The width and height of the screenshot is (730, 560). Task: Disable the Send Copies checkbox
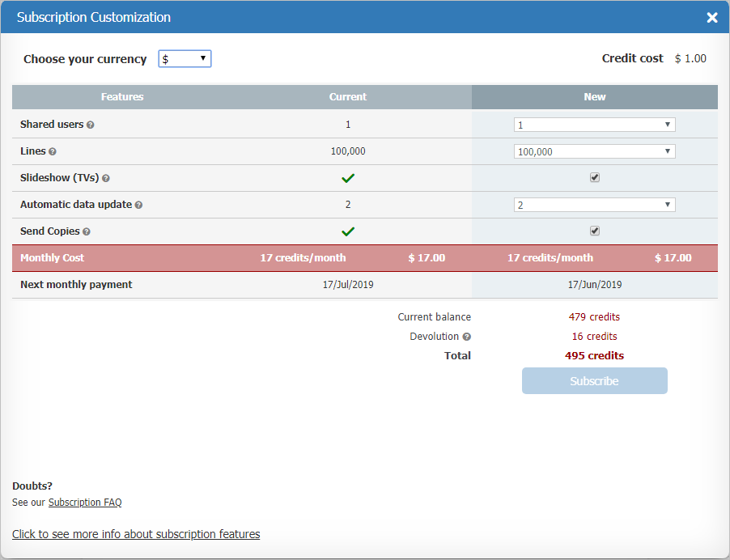[x=595, y=231]
